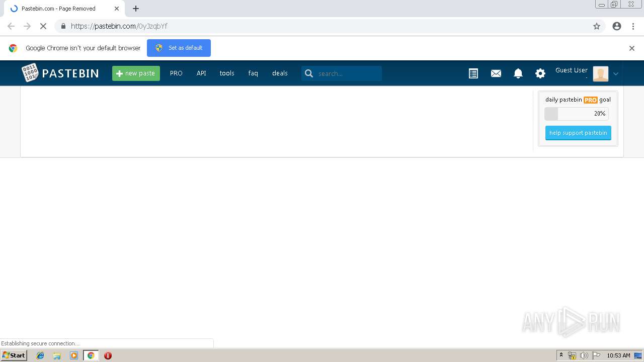Open a new Chrome tab
Screen dimensions: 644x362
pyautogui.click(x=136, y=9)
